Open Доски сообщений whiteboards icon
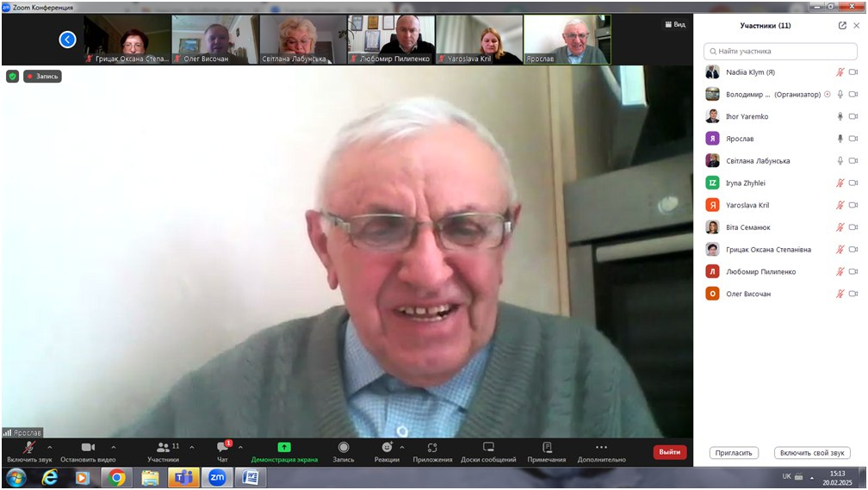Viewport: 868px width, 490px height. (488, 448)
